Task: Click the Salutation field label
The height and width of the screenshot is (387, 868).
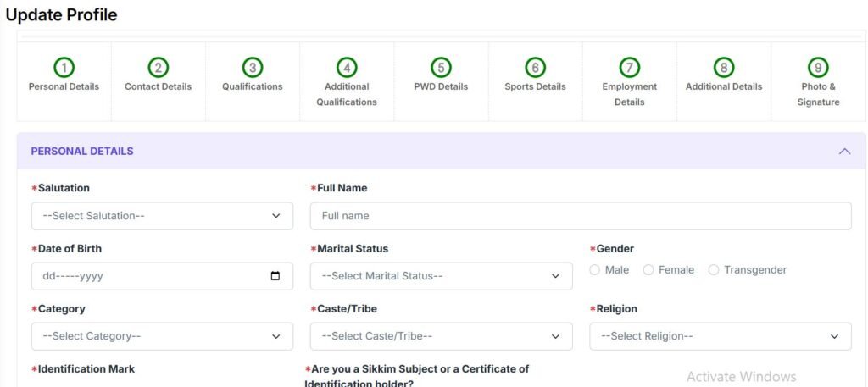Action: click(x=60, y=188)
